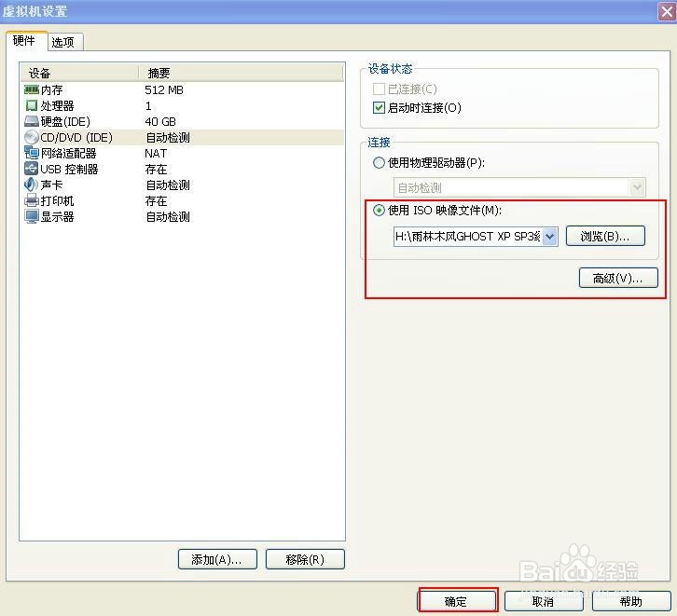Screen dimensions: 677x616
Task: Click 自动检测 summary in the 声卡 row
Action: (x=168, y=185)
